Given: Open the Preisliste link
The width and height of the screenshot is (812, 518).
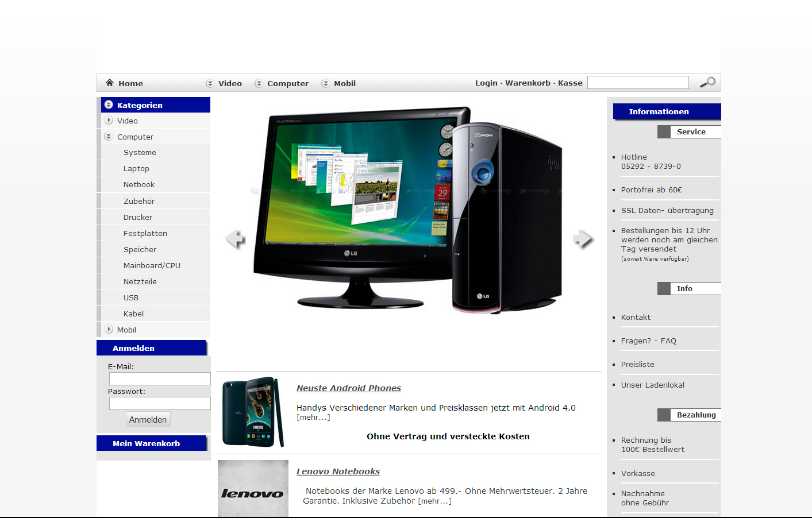Looking at the screenshot, I should pos(637,364).
